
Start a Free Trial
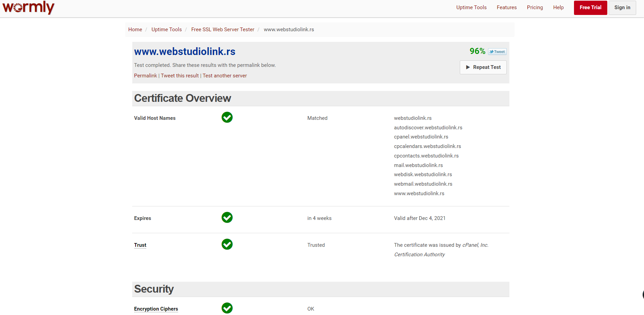(x=591, y=7)
